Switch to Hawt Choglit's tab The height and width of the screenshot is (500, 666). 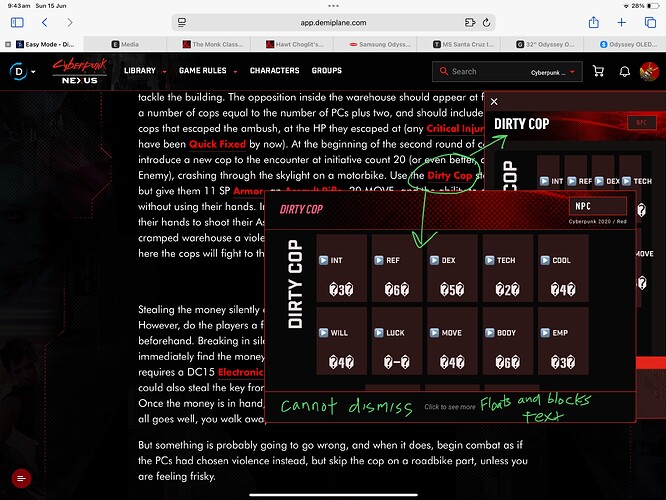294,44
